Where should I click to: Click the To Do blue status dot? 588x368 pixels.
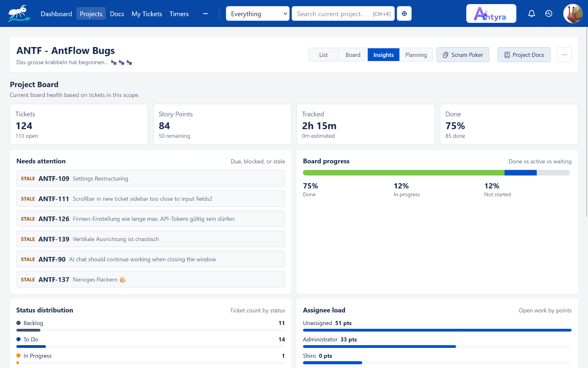[x=18, y=339]
